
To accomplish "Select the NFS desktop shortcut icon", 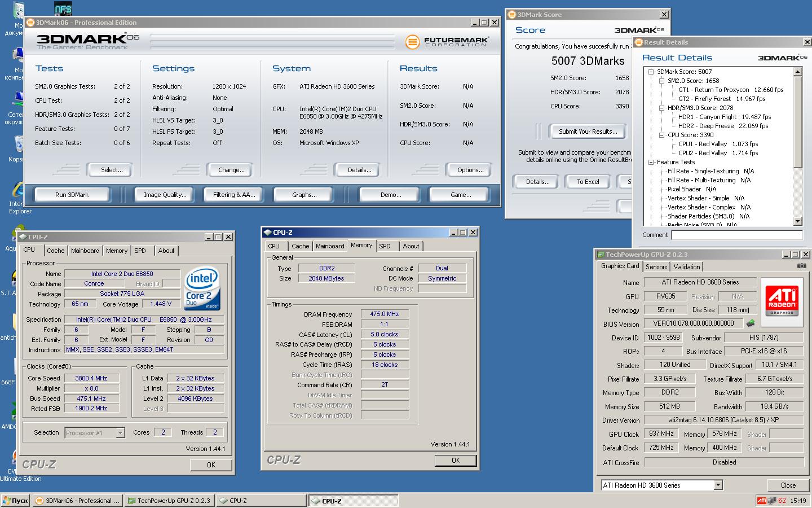I will pos(63,8).
